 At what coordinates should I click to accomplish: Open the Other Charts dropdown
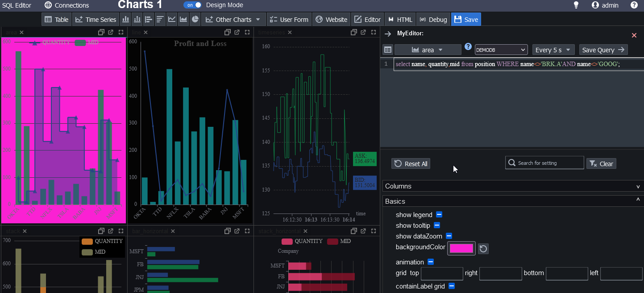(233, 19)
